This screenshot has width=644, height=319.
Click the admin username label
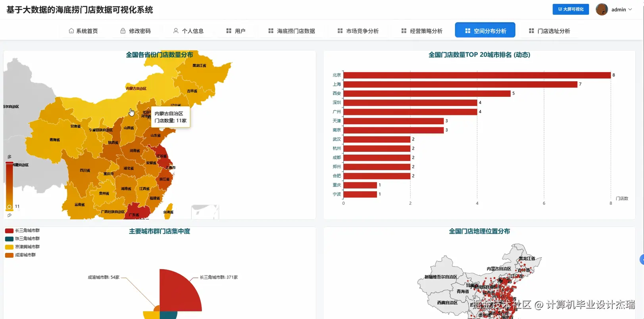pos(619,10)
